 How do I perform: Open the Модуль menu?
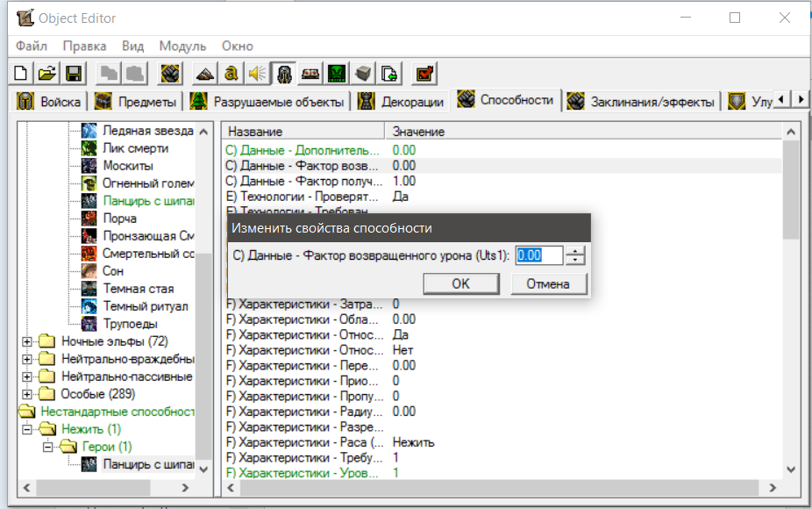click(182, 47)
